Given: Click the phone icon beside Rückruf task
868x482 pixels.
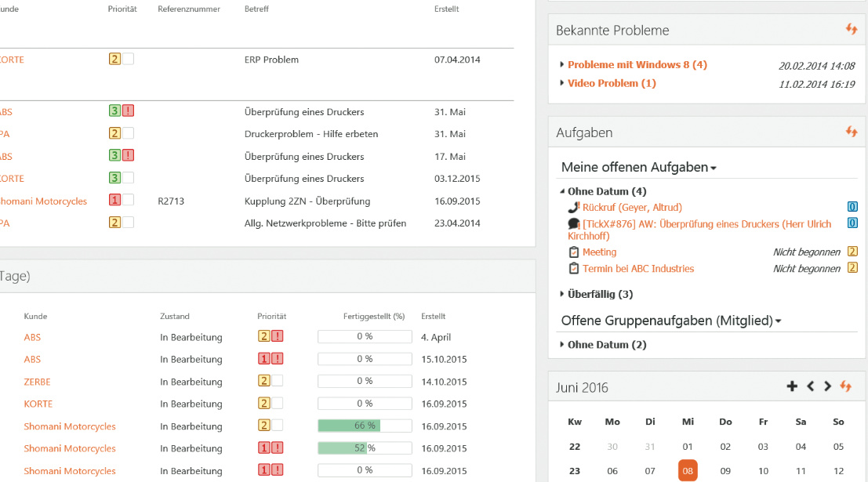Looking at the screenshot, I should [x=573, y=208].
